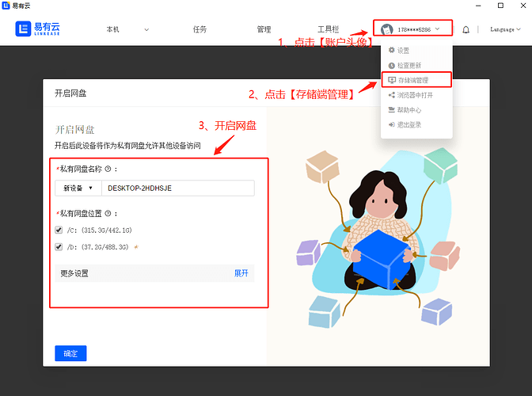Switch to the 任务 tab
The height and width of the screenshot is (396, 532).
(199, 29)
